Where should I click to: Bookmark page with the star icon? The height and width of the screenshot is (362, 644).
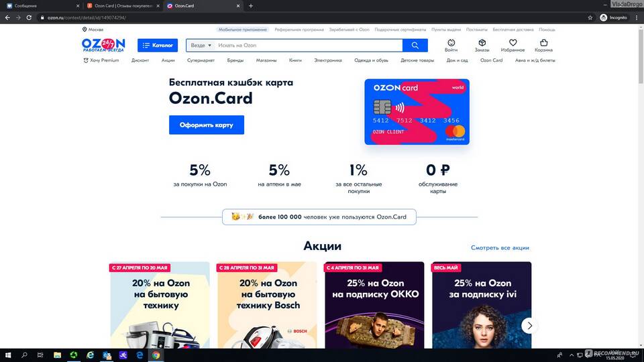point(590,17)
